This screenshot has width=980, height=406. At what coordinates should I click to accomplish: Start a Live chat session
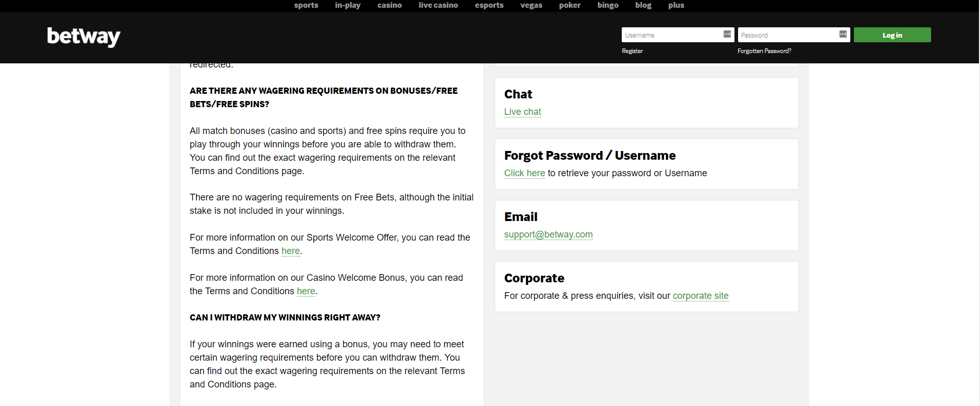point(522,112)
